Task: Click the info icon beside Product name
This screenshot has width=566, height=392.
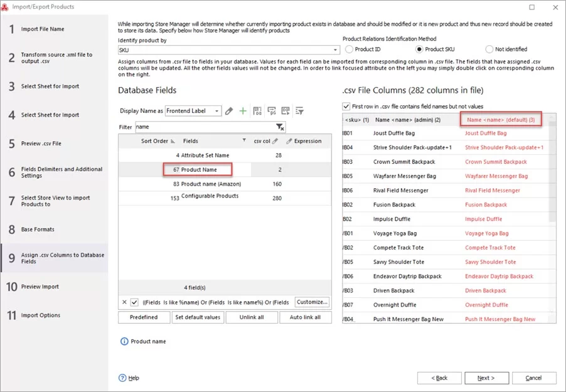Action: (124, 341)
